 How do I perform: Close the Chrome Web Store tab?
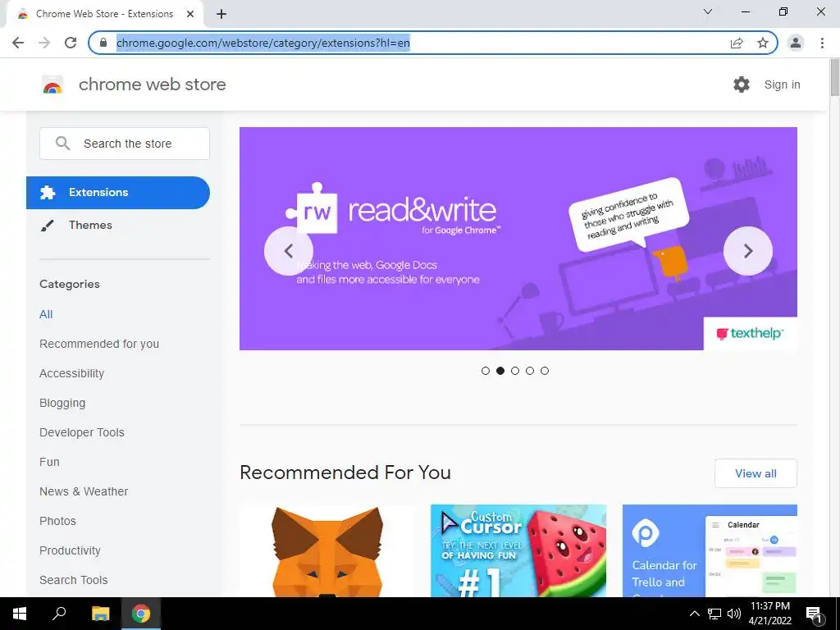pyautogui.click(x=190, y=14)
